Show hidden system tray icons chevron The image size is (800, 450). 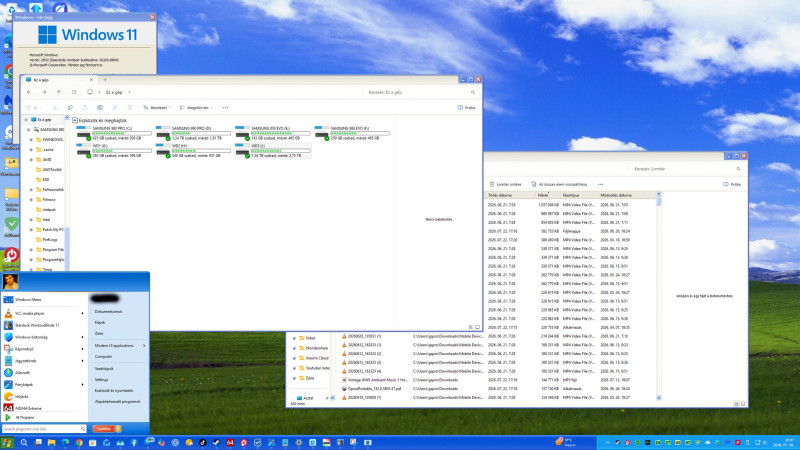coord(607,443)
